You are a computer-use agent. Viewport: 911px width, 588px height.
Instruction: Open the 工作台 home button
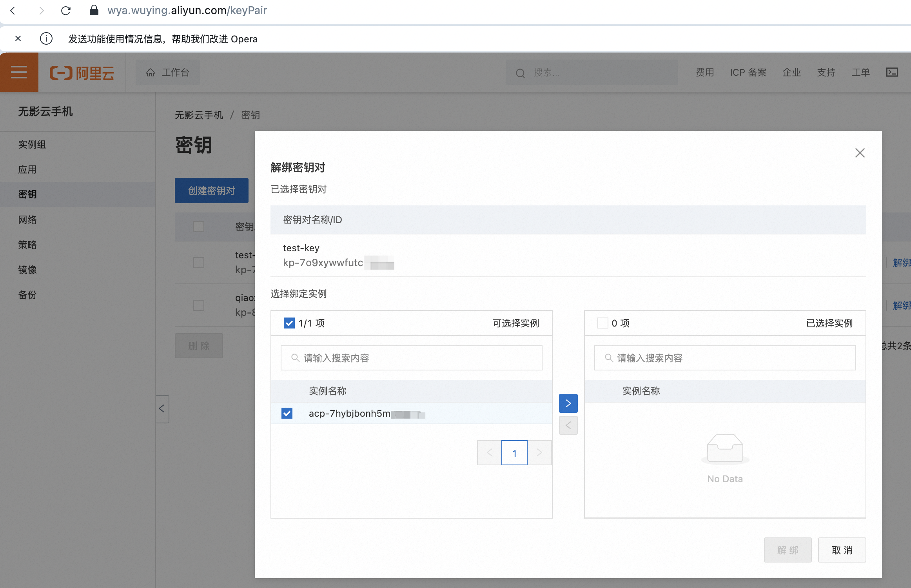[168, 72]
